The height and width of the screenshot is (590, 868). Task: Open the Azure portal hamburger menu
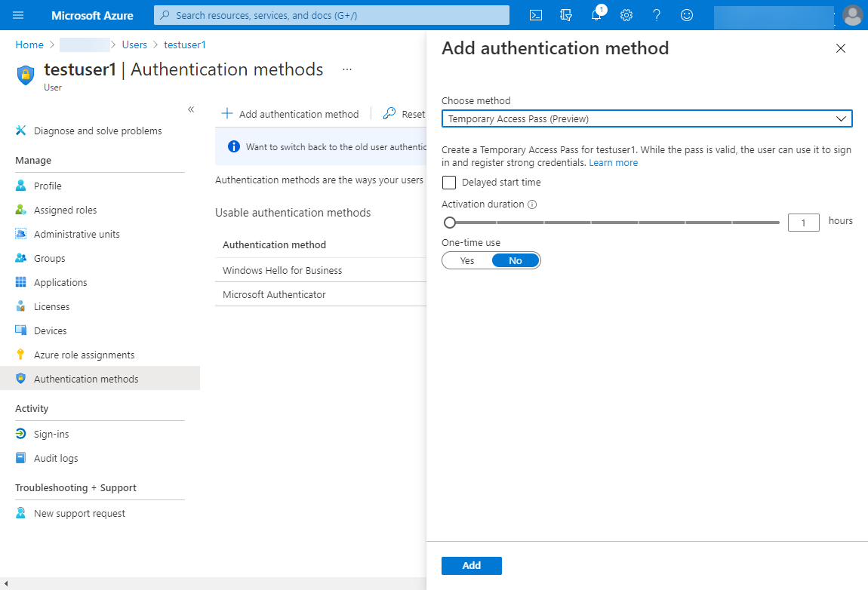click(x=17, y=15)
